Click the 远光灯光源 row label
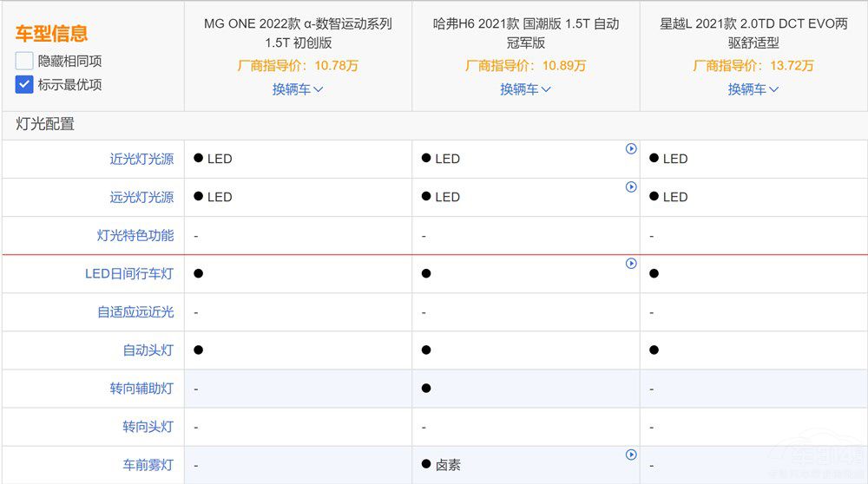This screenshot has height=484, width=868. tap(141, 197)
